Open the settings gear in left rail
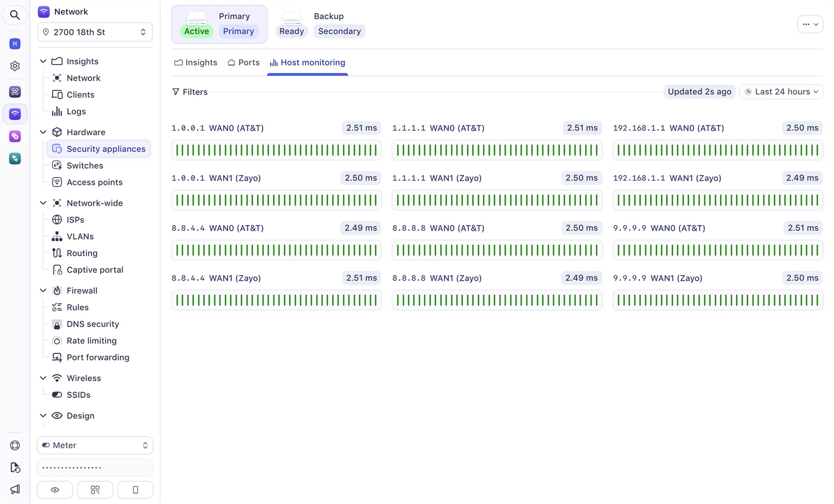Image resolution: width=834 pixels, height=504 pixels. [x=15, y=66]
